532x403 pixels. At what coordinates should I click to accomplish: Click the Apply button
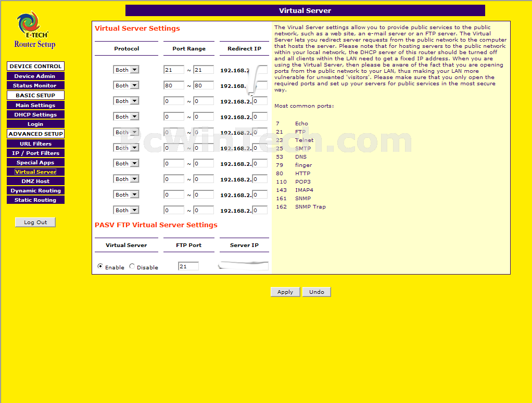285,292
